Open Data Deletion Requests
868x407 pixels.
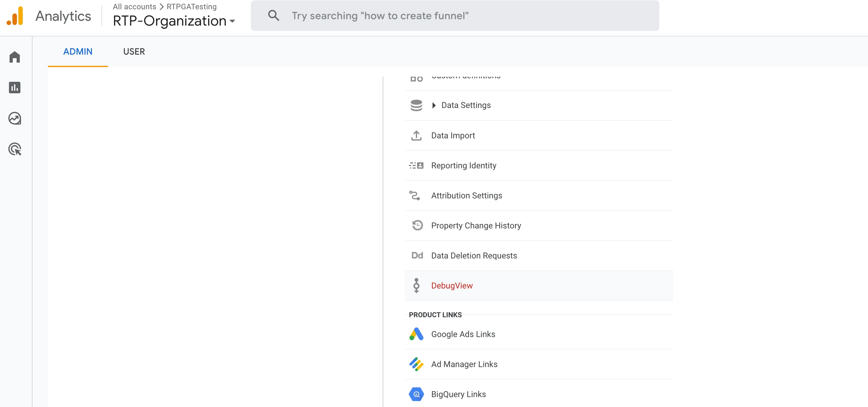474,256
